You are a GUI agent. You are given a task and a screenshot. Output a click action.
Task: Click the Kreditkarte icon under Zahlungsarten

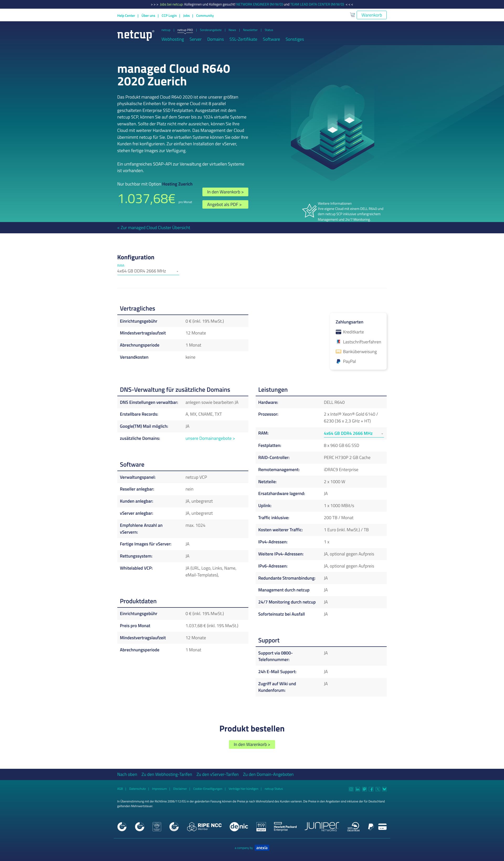tap(338, 332)
